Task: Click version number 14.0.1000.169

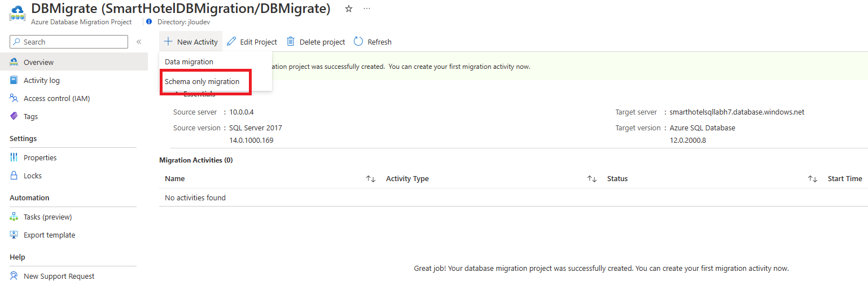Action: click(x=251, y=140)
